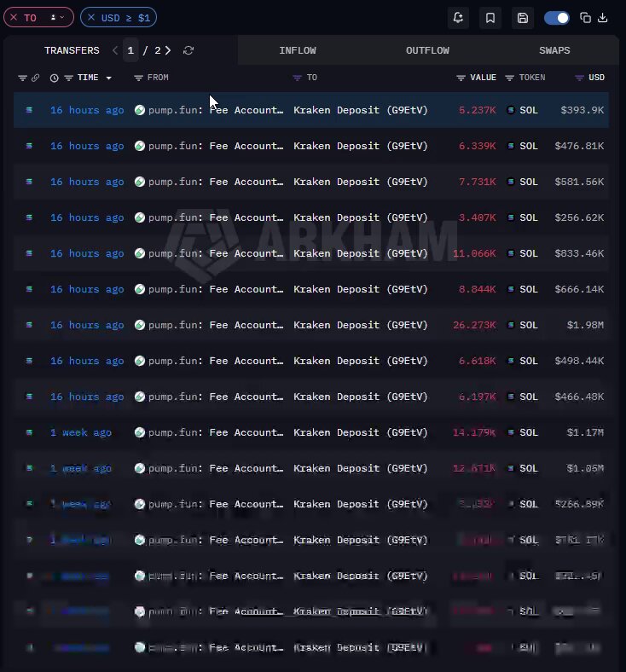This screenshot has height=672, width=626.
Task: Click the alert bell icon
Action: tap(458, 18)
